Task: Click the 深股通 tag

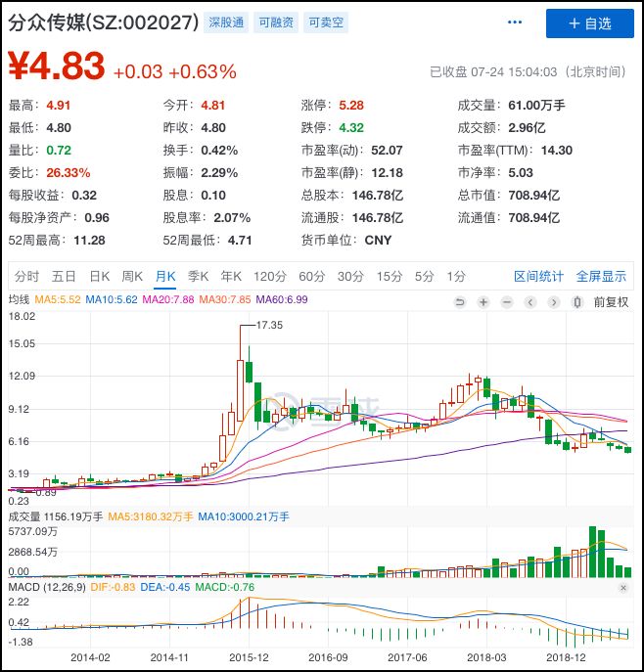Action: pos(226,22)
